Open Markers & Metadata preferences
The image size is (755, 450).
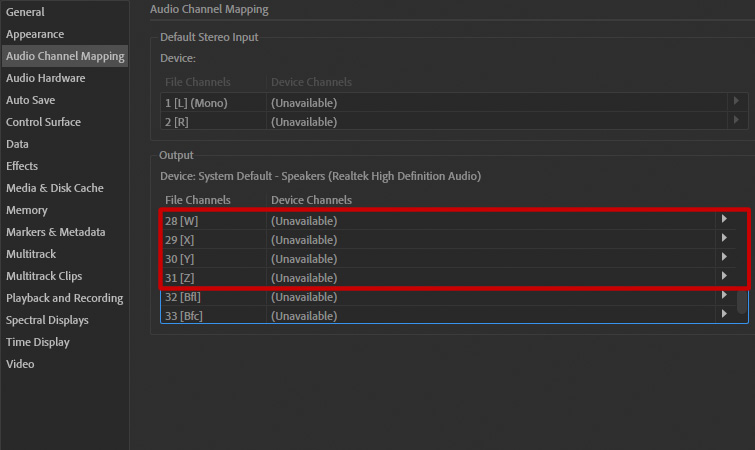pos(56,232)
